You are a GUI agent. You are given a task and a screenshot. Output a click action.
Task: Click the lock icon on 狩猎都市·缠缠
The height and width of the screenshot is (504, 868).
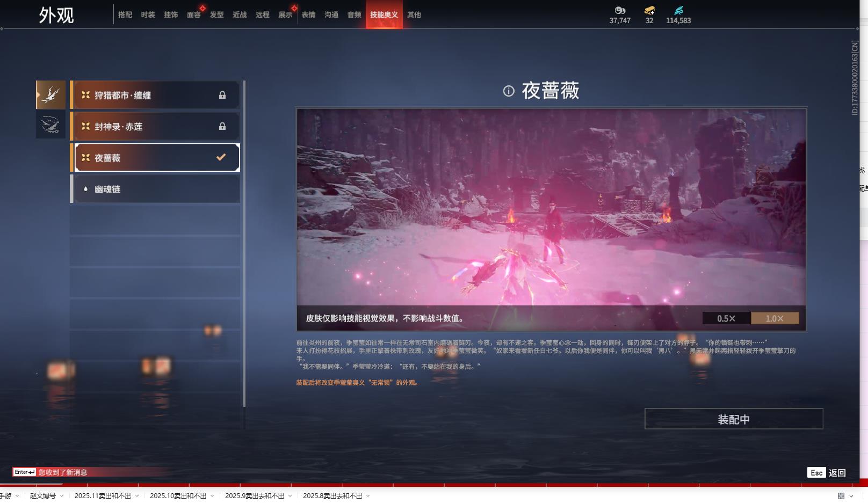coord(222,95)
